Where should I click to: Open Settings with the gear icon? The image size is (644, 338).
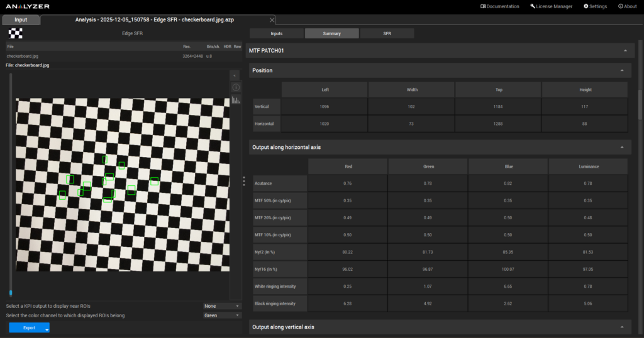click(595, 6)
